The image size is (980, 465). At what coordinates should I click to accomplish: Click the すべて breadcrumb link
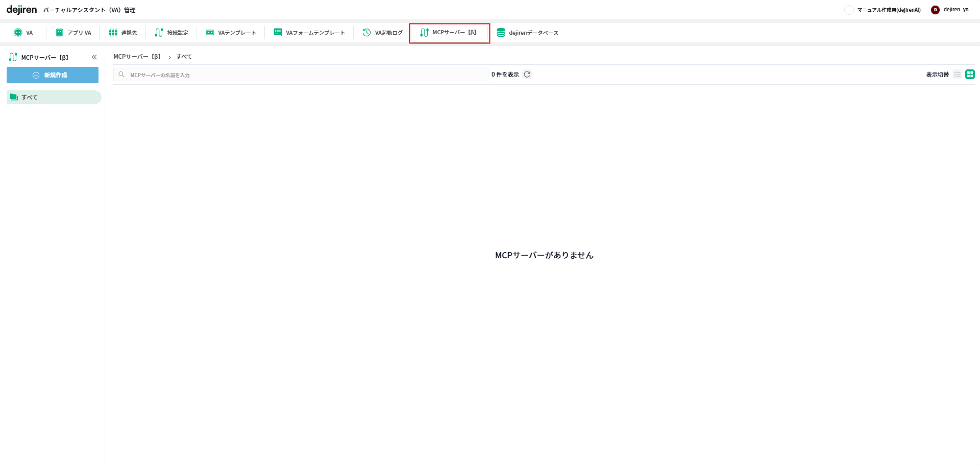184,57
